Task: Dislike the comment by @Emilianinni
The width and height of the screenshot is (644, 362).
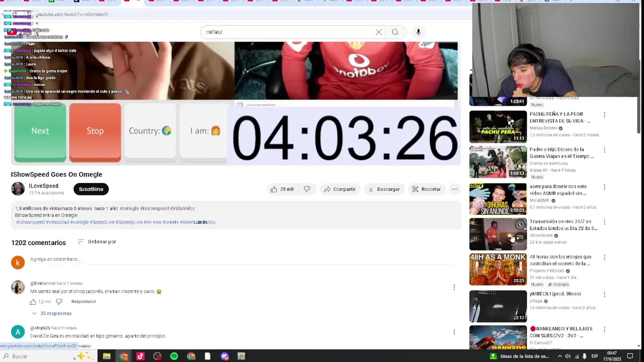Action: (x=59, y=302)
